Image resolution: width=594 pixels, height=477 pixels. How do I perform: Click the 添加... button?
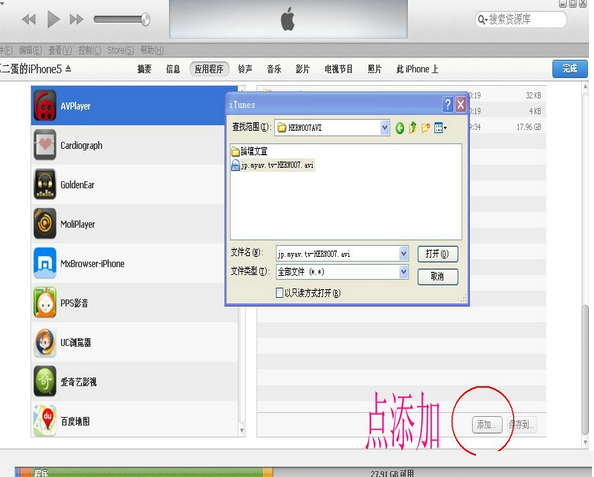point(487,424)
